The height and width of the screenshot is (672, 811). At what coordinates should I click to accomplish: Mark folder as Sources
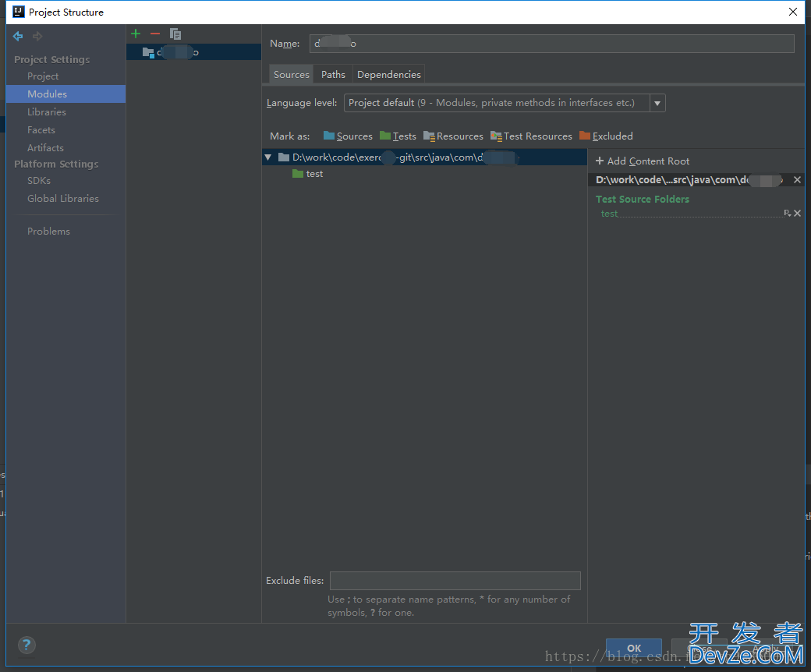[348, 136]
